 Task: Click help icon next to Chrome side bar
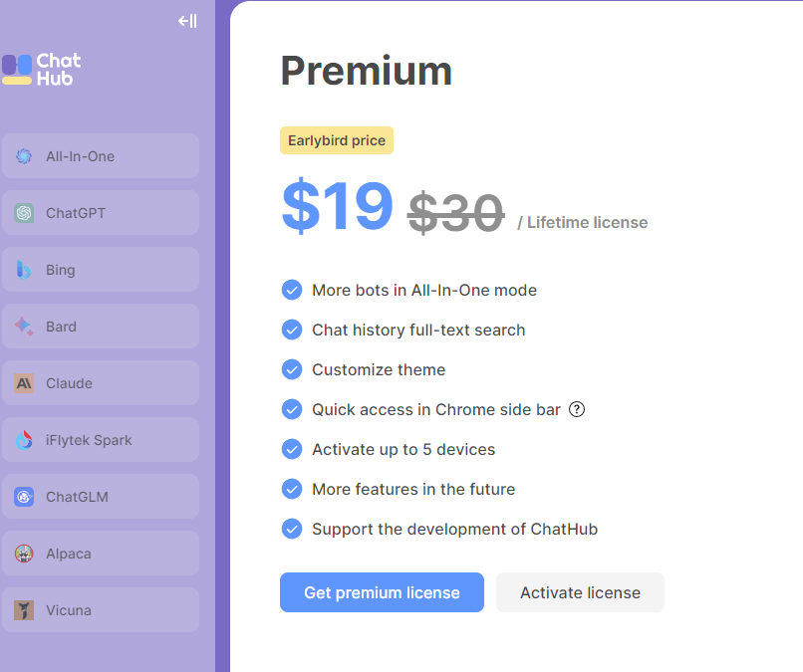point(577,409)
